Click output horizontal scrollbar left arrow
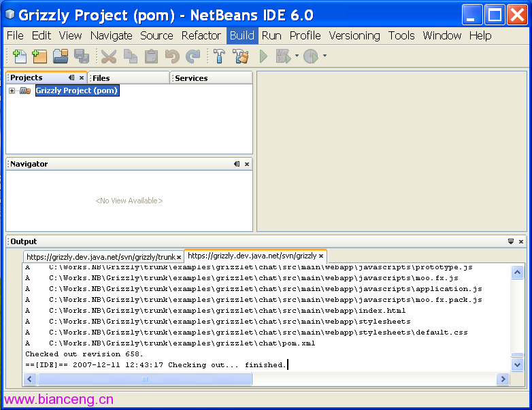The height and width of the screenshot is (410, 532). (x=29, y=379)
